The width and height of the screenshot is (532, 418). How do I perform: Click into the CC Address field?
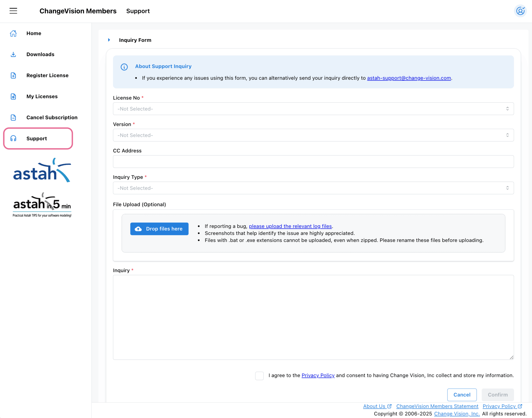point(313,161)
